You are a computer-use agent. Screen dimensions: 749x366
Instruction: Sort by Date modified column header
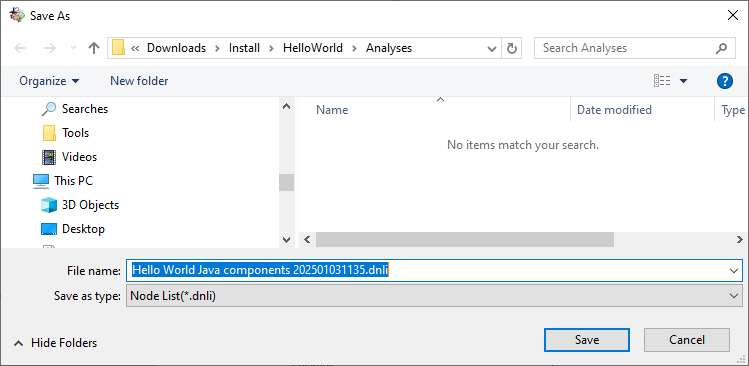coord(614,110)
